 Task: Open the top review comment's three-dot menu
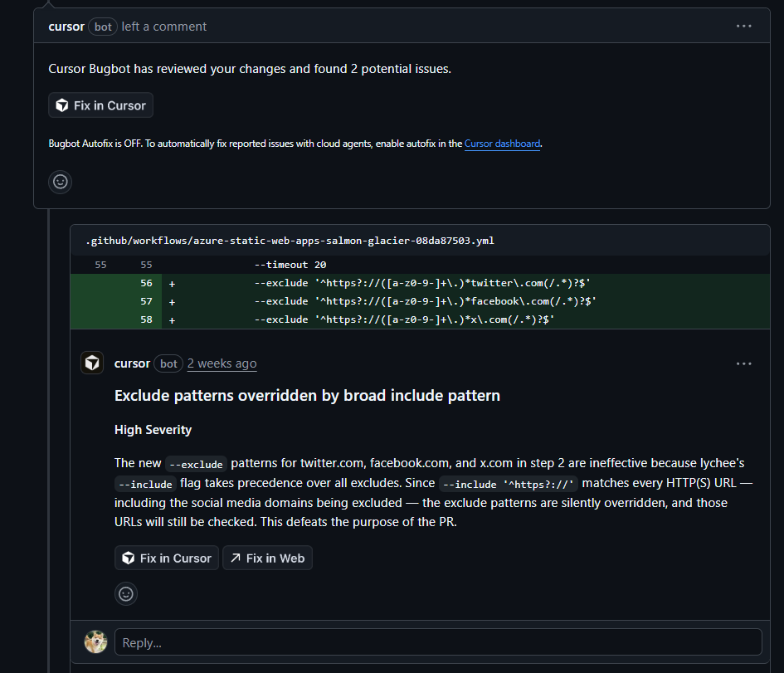click(743, 26)
